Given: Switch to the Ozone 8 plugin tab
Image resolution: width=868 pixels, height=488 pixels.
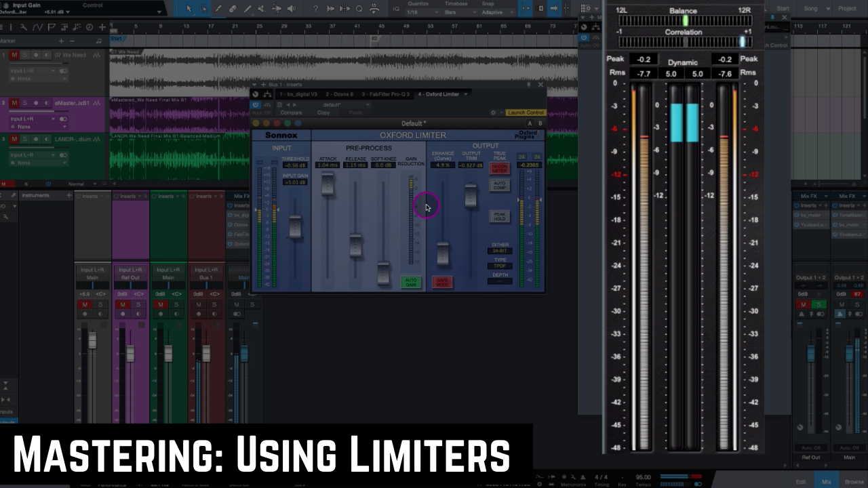Looking at the screenshot, I should pyautogui.click(x=340, y=94).
